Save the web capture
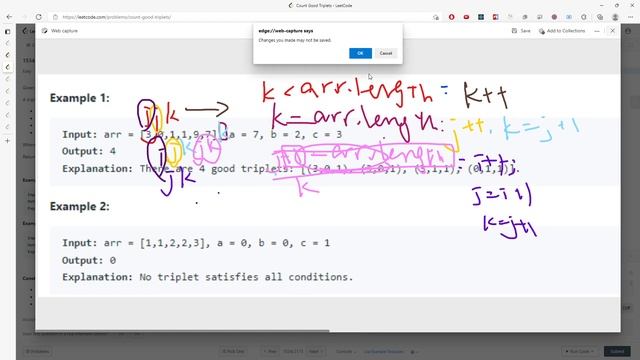 pyautogui.click(x=521, y=31)
